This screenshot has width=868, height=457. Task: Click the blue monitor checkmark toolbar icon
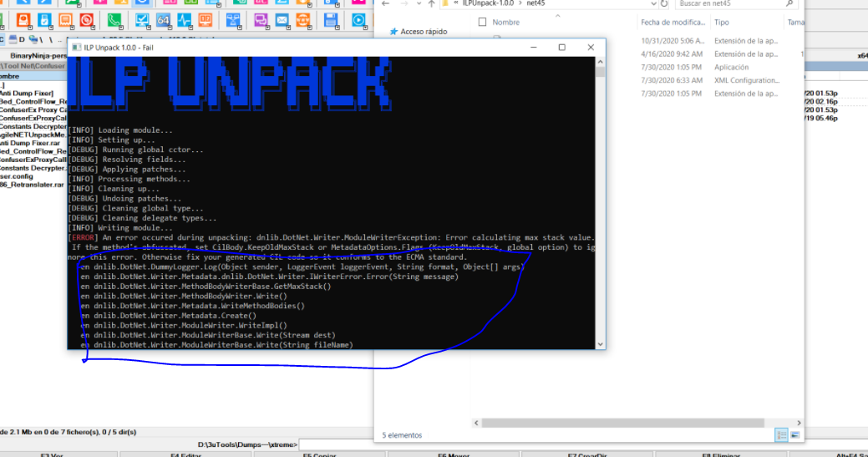click(142, 21)
